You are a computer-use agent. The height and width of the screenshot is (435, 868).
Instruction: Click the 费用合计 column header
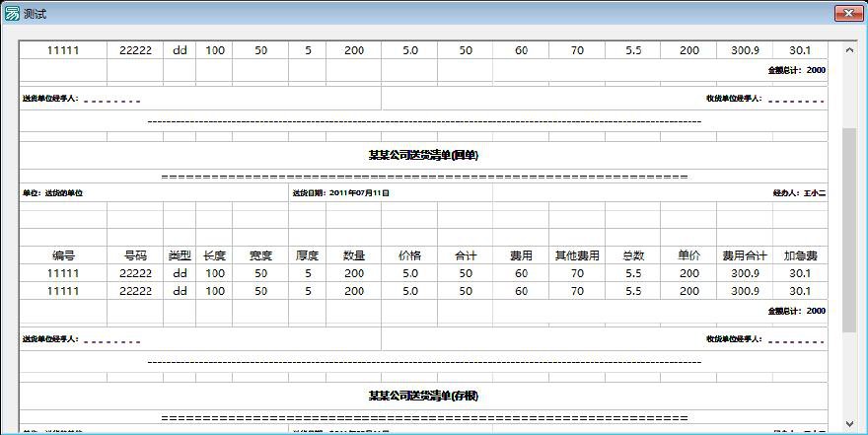[745, 254]
